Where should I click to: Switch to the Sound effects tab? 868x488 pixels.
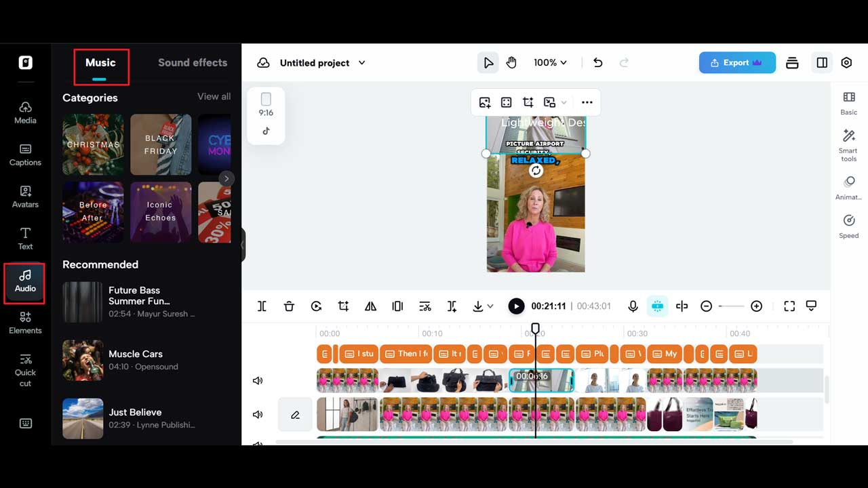[x=193, y=62]
